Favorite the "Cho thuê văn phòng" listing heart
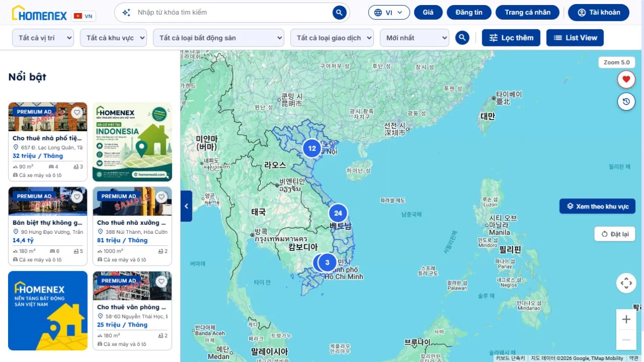Screen dimensions: 644x362 coord(162,281)
